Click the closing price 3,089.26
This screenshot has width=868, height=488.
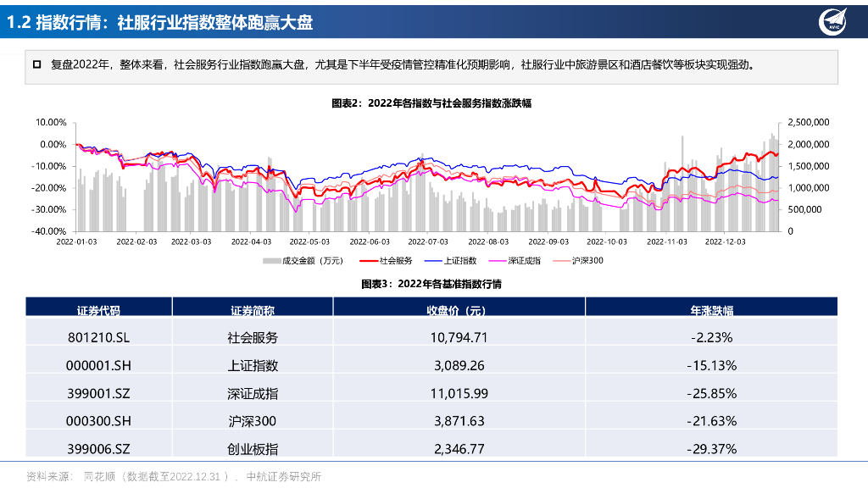(459, 365)
